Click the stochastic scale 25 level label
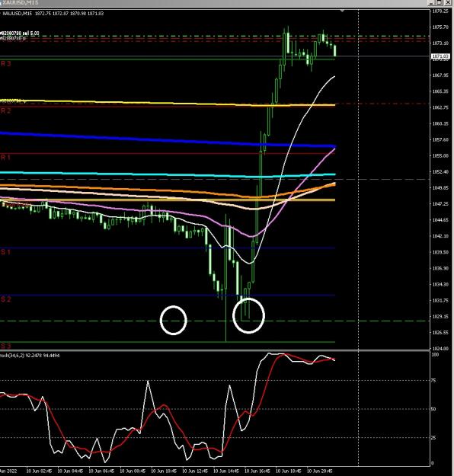This screenshot has width=454, height=476. click(x=434, y=437)
